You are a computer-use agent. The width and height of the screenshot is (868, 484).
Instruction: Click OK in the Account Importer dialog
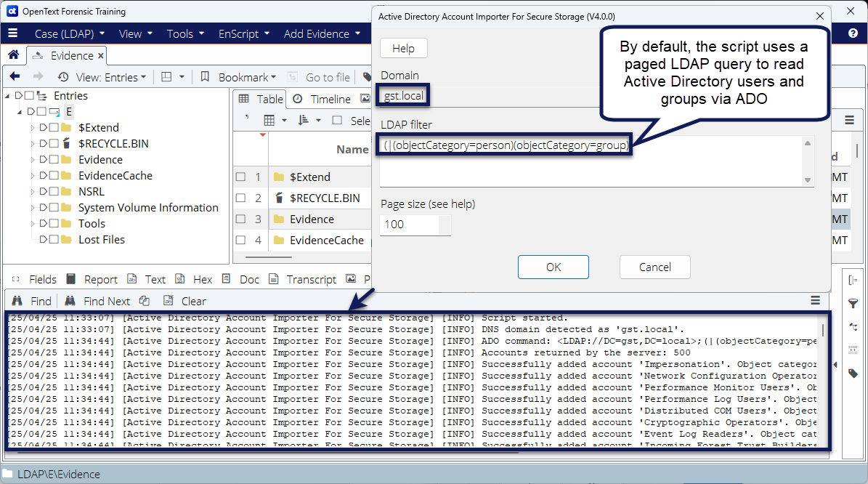pyautogui.click(x=553, y=267)
